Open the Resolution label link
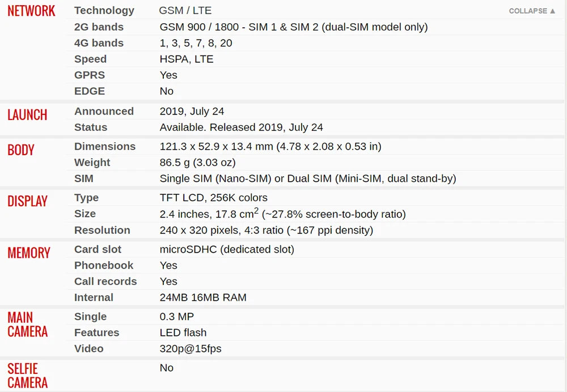Screen dimensions: 567x392 (102, 230)
